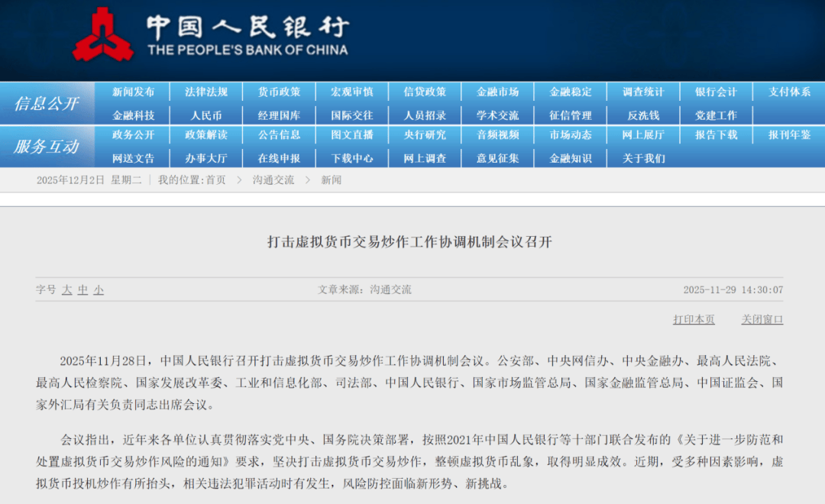Open the 货币政策 navigation item
The image size is (825, 504).
pyautogui.click(x=279, y=92)
